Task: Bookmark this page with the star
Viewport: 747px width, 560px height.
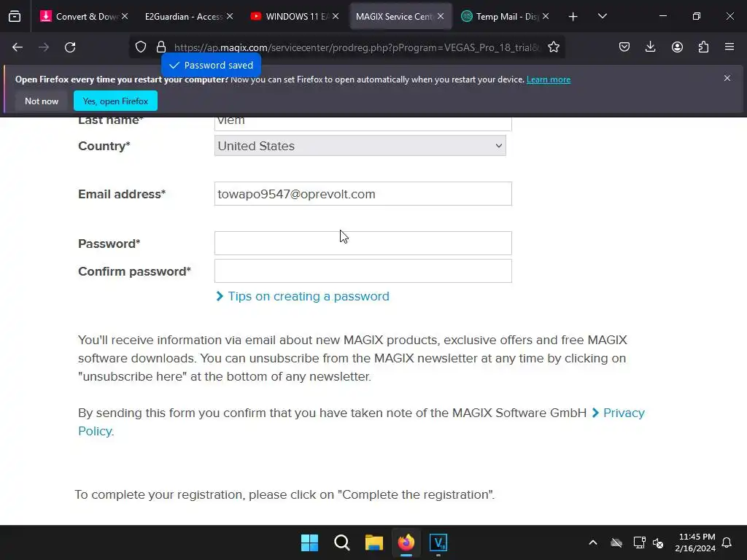Action: coord(554,47)
